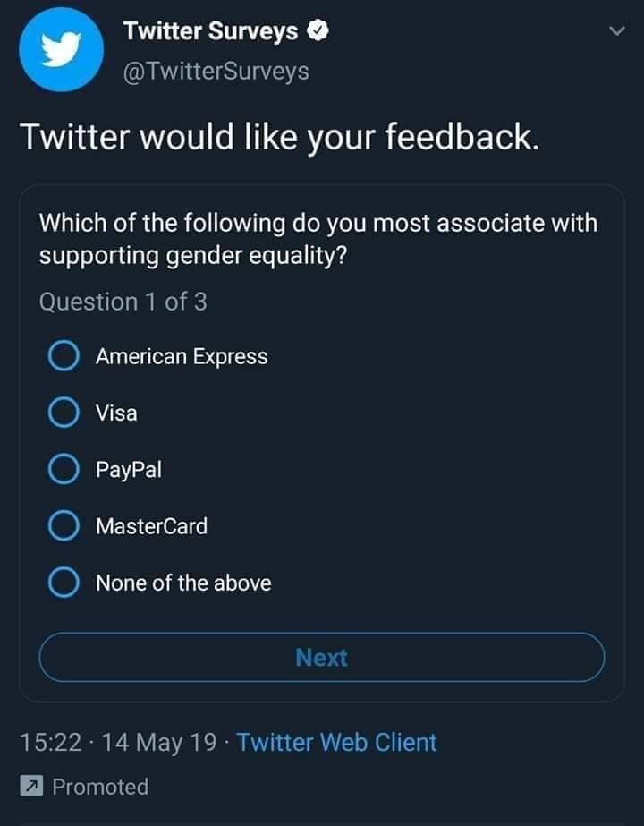Select the Visa radio option
Viewport: 644px width, 826px height.
coord(62,413)
